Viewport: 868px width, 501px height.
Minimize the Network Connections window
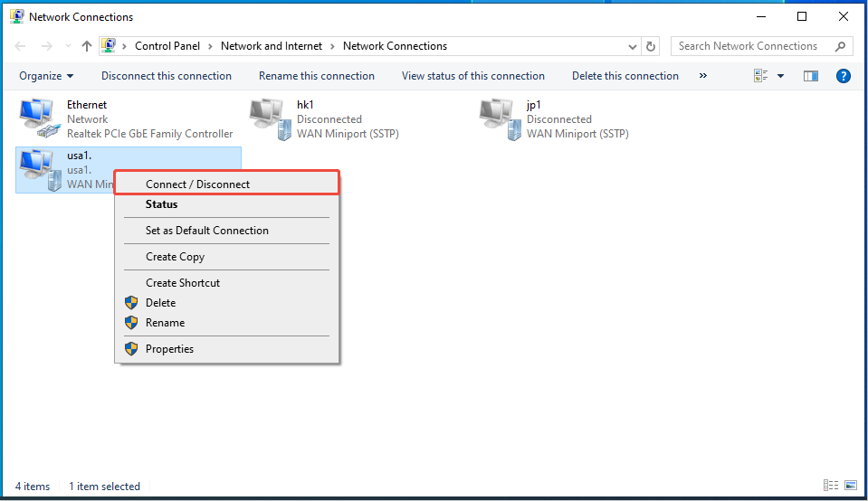point(761,16)
